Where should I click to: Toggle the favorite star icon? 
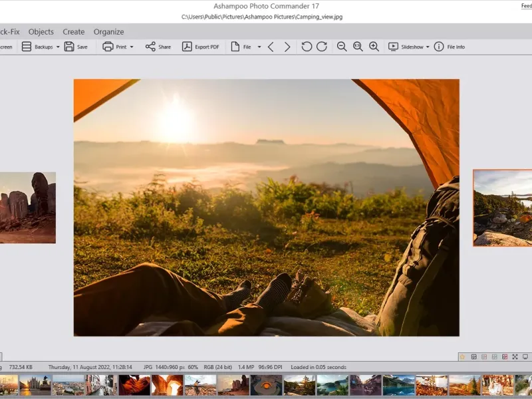click(462, 357)
